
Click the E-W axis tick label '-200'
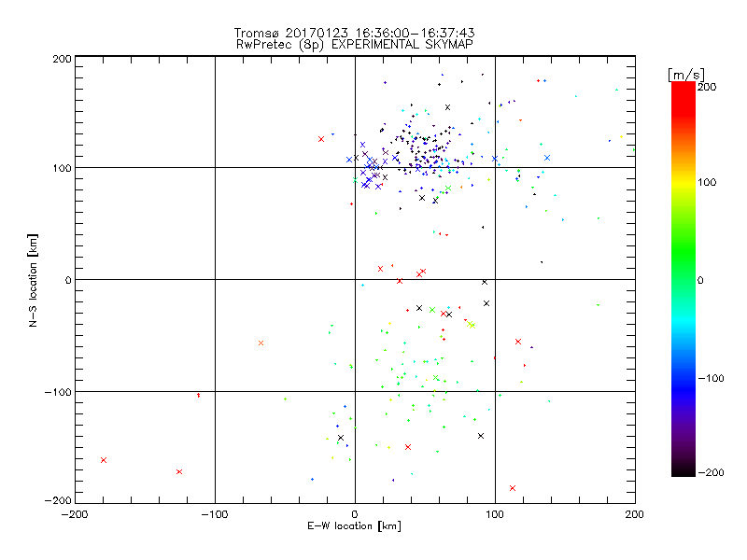(75, 514)
